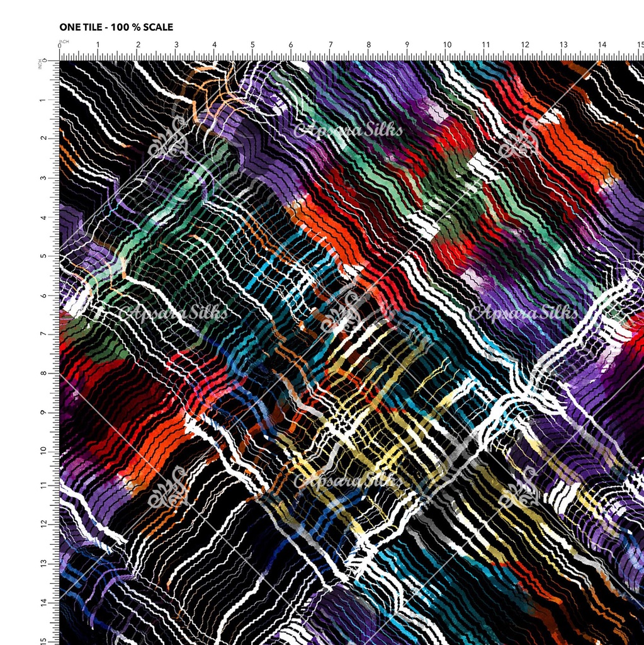Click the top-center 'Apsara Silks' text watermark
This screenshot has width=644, height=645.
(x=348, y=132)
